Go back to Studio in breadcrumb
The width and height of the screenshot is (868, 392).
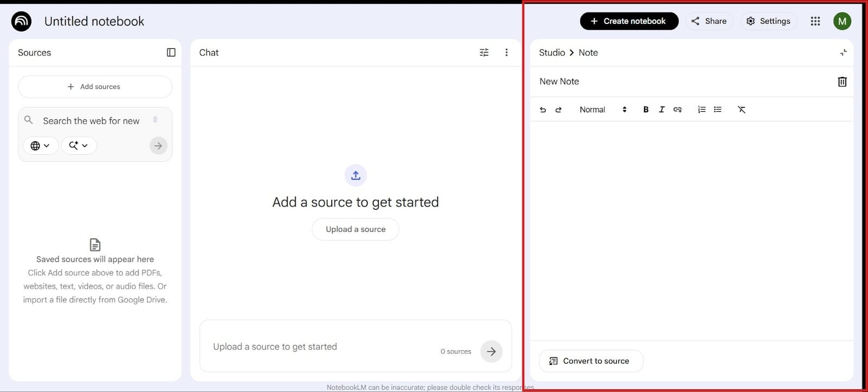pyautogui.click(x=552, y=53)
